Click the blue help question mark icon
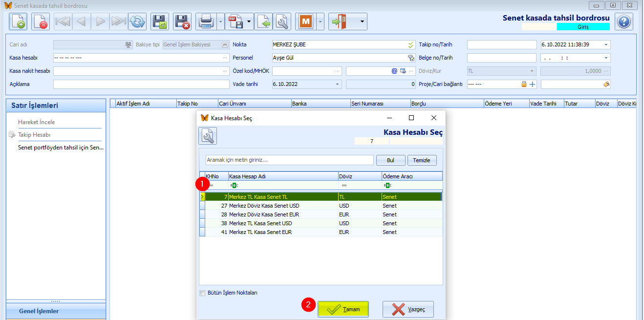 [x=623, y=21]
